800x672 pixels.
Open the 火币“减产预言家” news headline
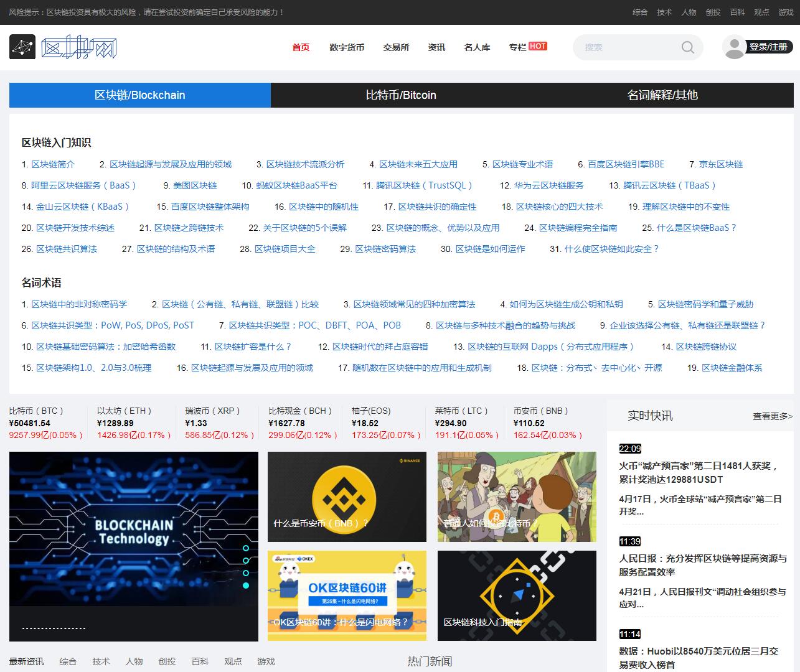click(x=699, y=472)
